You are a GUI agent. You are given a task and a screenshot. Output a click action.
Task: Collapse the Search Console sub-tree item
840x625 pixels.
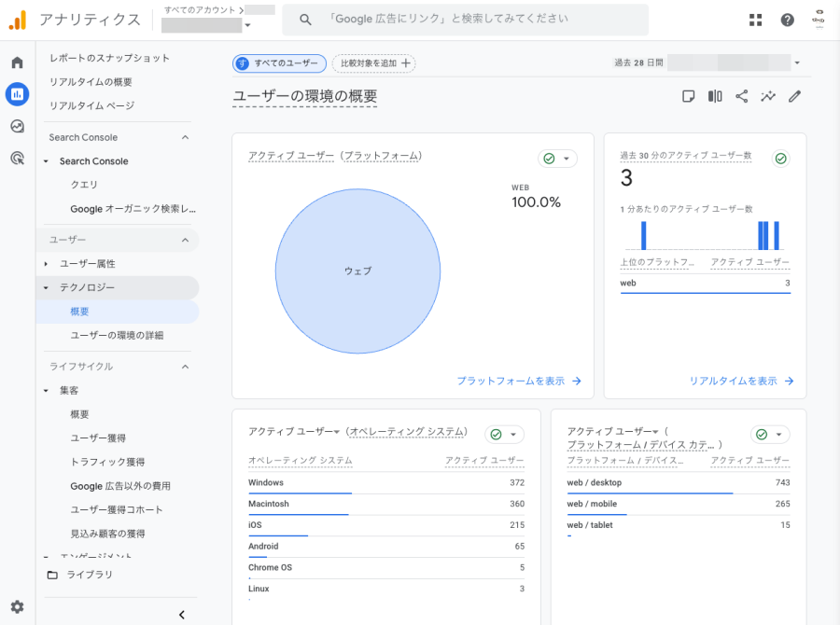click(x=46, y=161)
